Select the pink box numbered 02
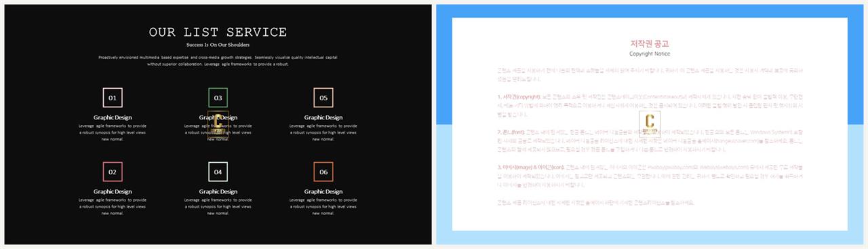 [113, 172]
